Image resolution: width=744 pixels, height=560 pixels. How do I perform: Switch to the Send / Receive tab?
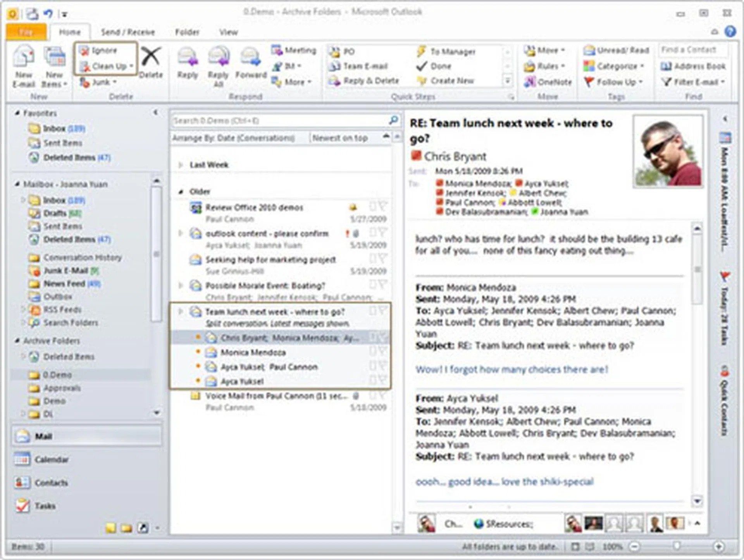point(127,32)
